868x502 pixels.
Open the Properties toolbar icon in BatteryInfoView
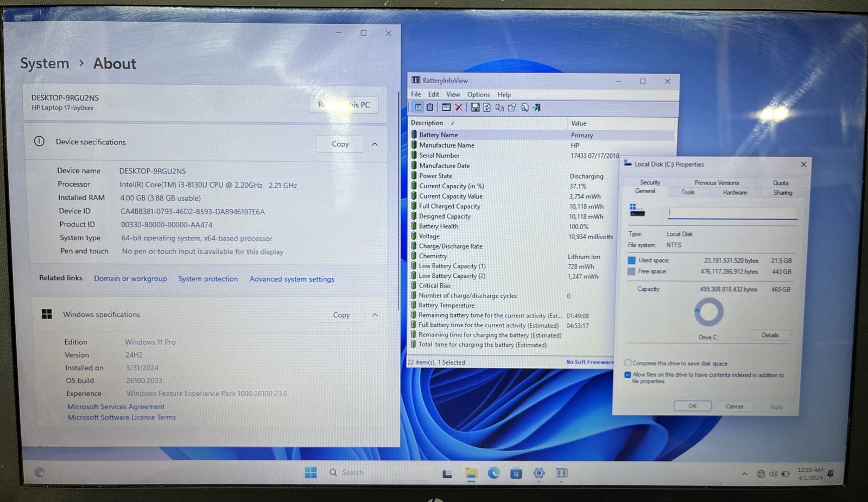click(x=512, y=107)
